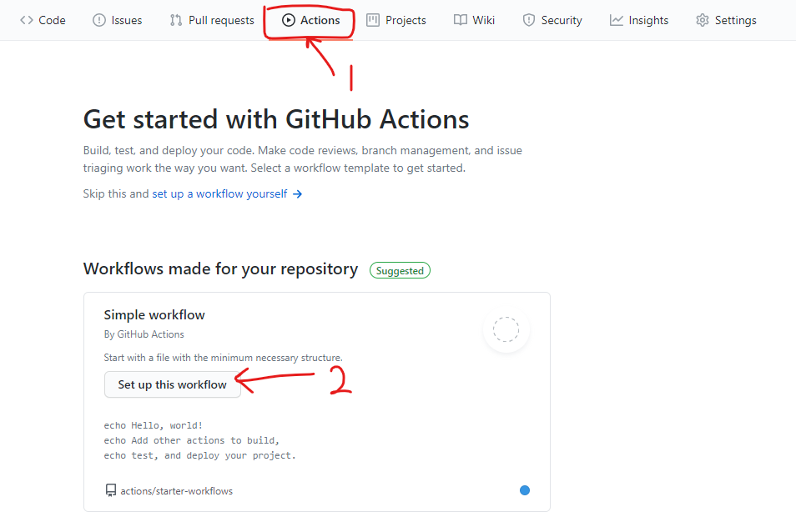Click the Security shield icon
Screen dimensions: 796x532
pyautogui.click(x=528, y=20)
